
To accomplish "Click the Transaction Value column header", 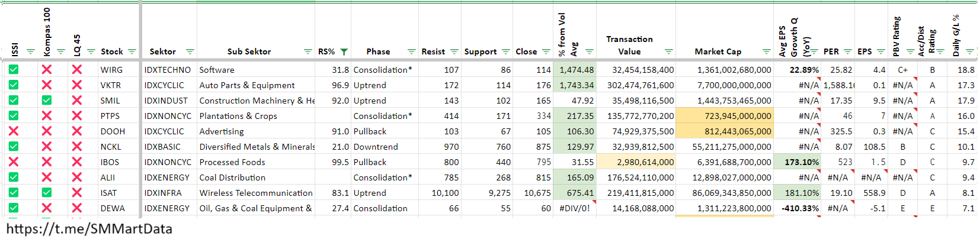I will point(629,45).
